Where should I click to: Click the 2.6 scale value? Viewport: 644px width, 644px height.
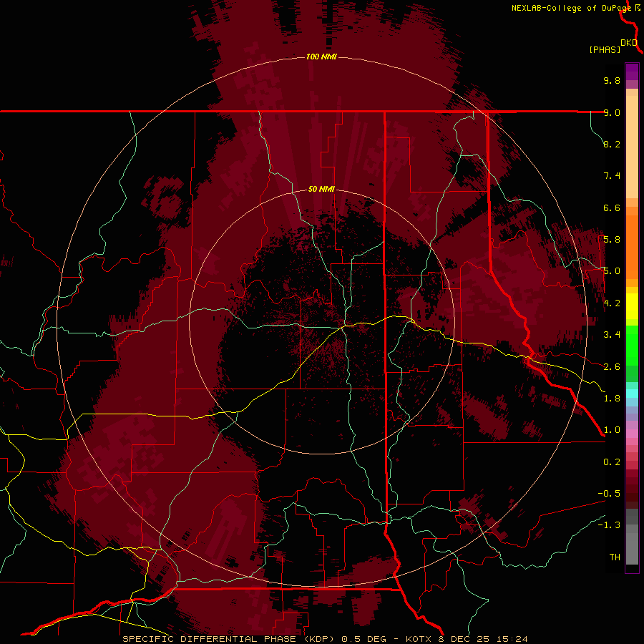612,367
